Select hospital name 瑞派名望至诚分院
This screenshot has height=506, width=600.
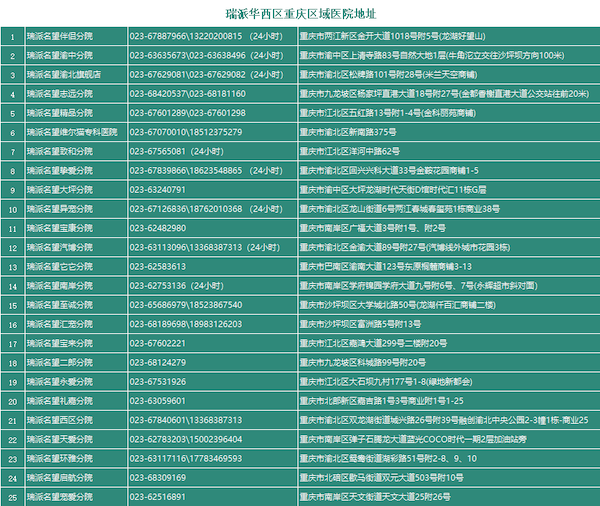pos(60,305)
